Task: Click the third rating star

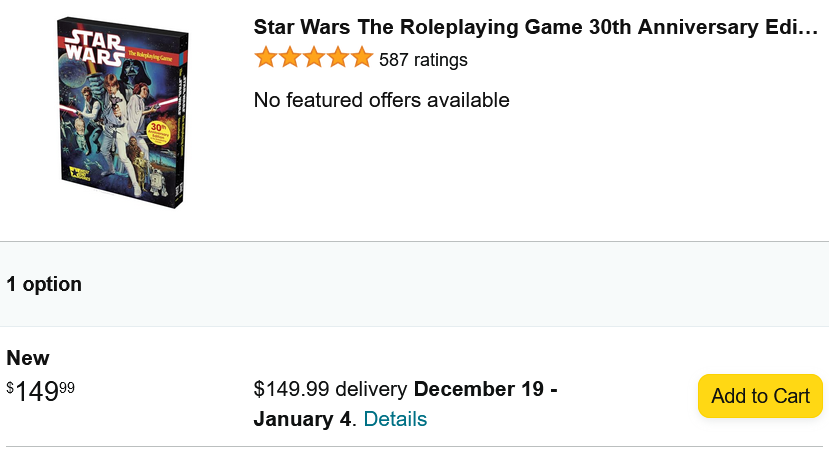Action: pos(314,58)
